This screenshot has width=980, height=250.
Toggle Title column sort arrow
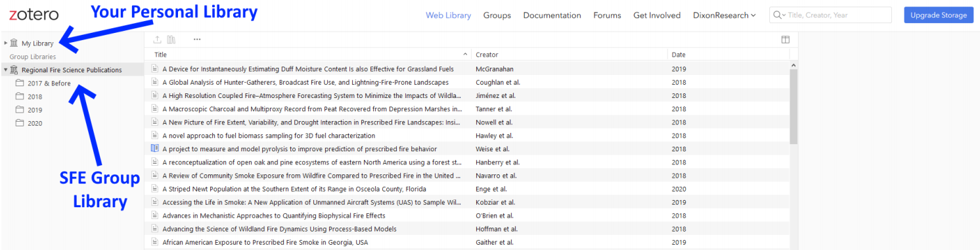pyautogui.click(x=466, y=55)
